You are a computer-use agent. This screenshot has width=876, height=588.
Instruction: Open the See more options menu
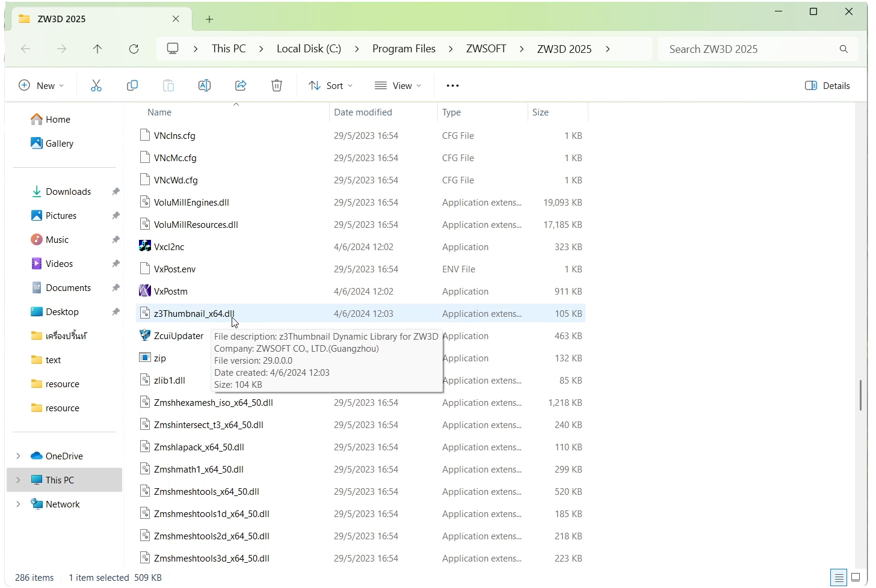click(x=452, y=86)
